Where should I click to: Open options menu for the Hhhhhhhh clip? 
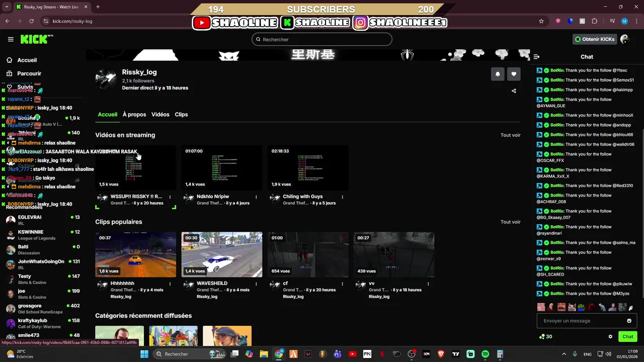tap(170, 284)
